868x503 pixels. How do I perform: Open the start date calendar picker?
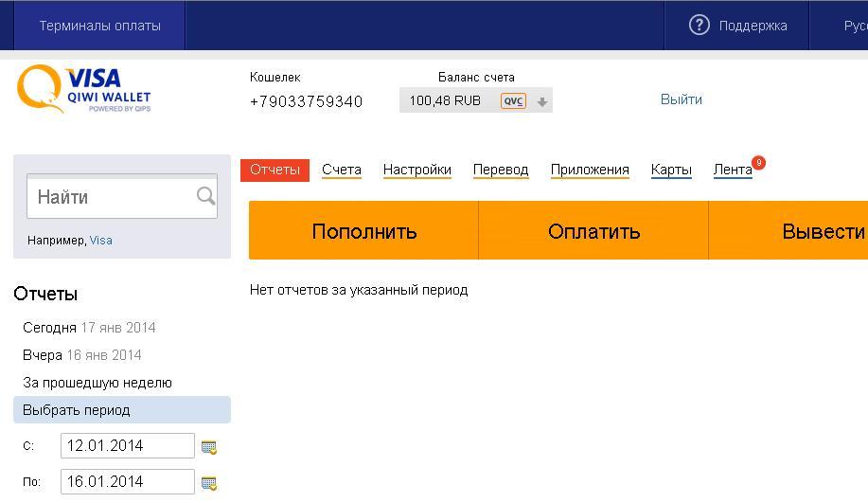(209, 446)
